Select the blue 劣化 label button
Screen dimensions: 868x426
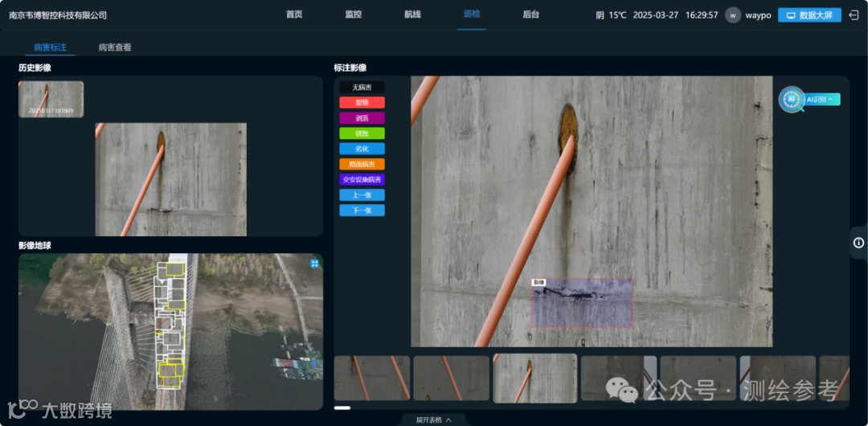[x=362, y=149]
